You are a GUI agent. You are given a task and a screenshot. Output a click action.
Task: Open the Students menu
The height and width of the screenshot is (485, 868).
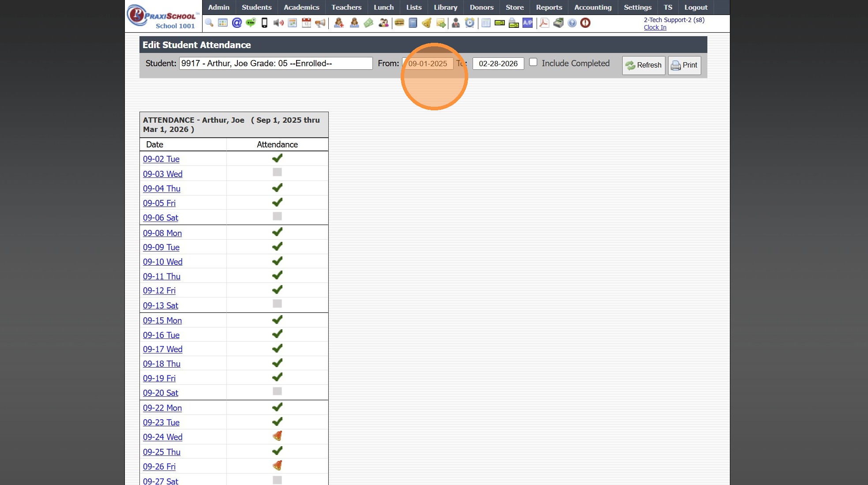click(256, 8)
